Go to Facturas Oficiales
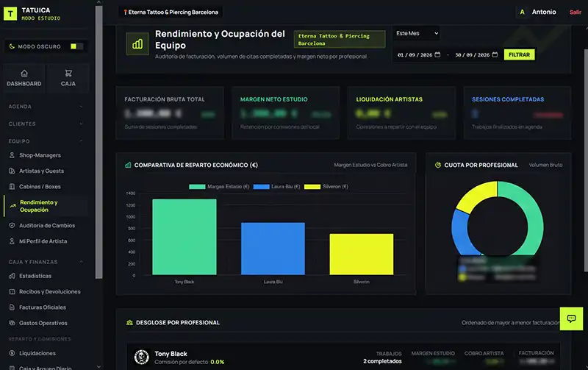The height and width of the screenshot is (370, 588). [43, 307]
